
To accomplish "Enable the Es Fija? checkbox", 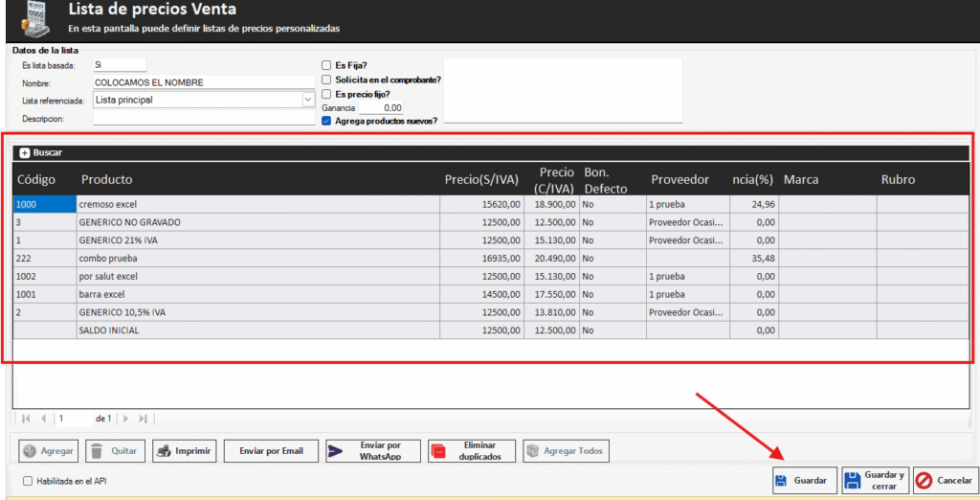I will [x=326, y=65].
